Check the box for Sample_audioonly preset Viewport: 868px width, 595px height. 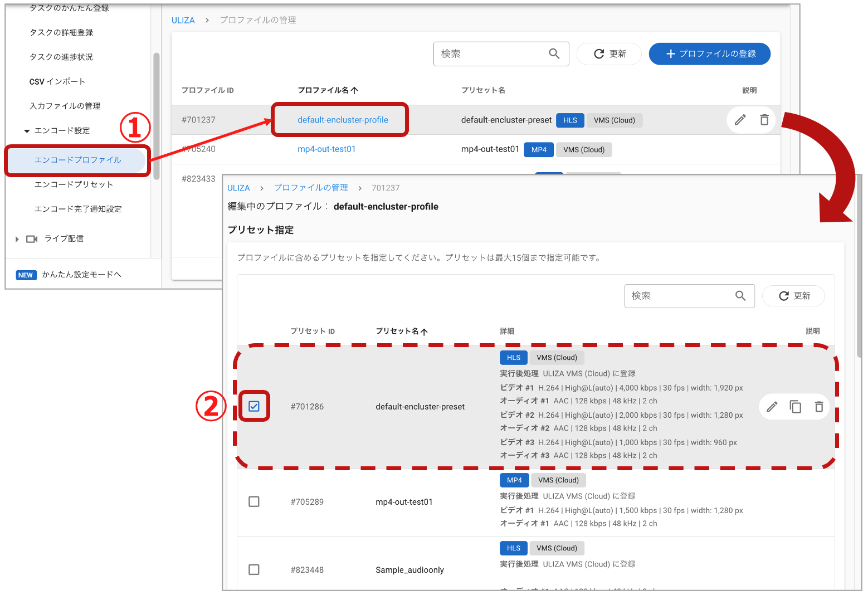pyautogui.click(x=254, y=569)
